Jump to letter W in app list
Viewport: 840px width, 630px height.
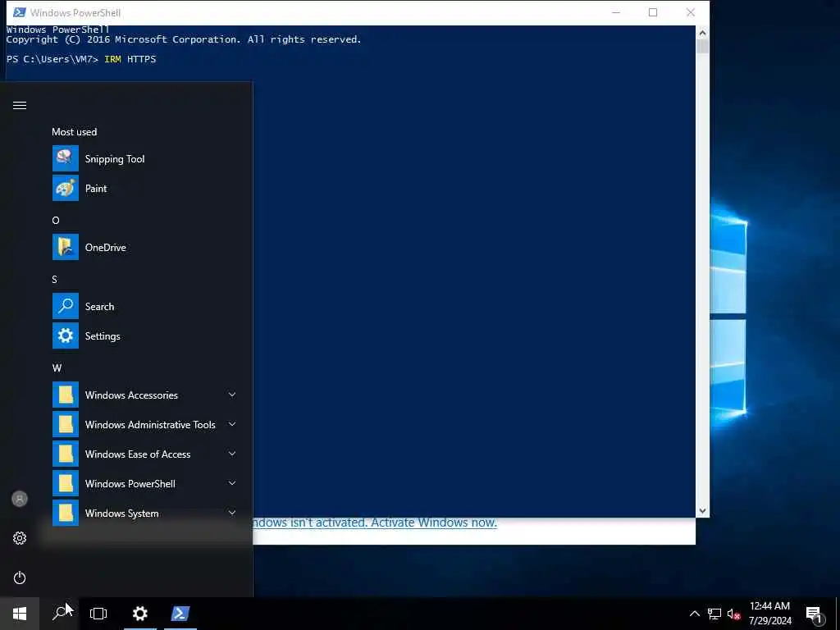57,367
